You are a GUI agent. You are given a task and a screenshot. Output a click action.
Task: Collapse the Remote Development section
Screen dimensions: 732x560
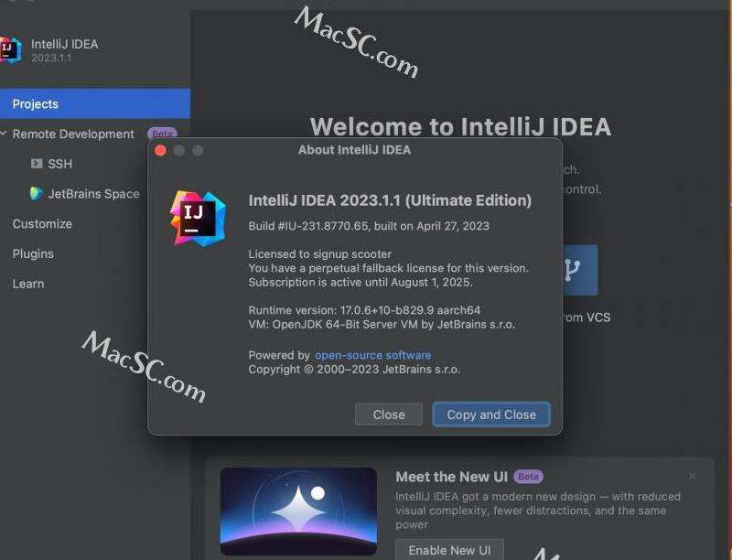coord(4,134)
